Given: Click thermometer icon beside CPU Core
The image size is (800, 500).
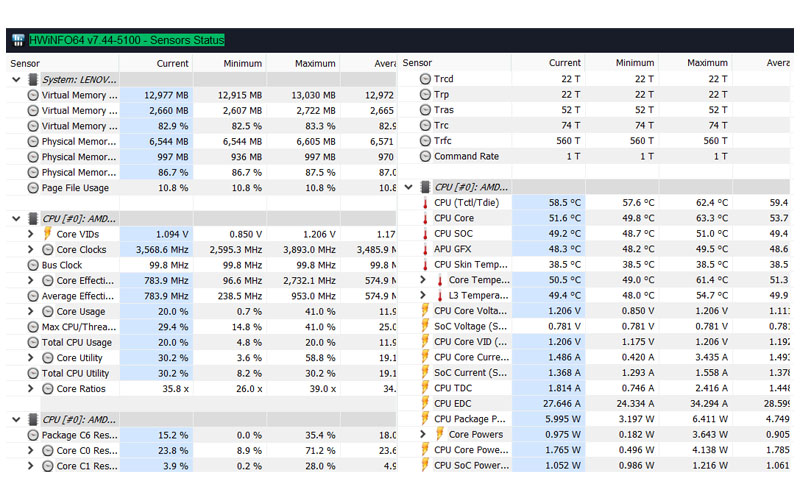Looking at the screenshot, I should click(425, 218).
